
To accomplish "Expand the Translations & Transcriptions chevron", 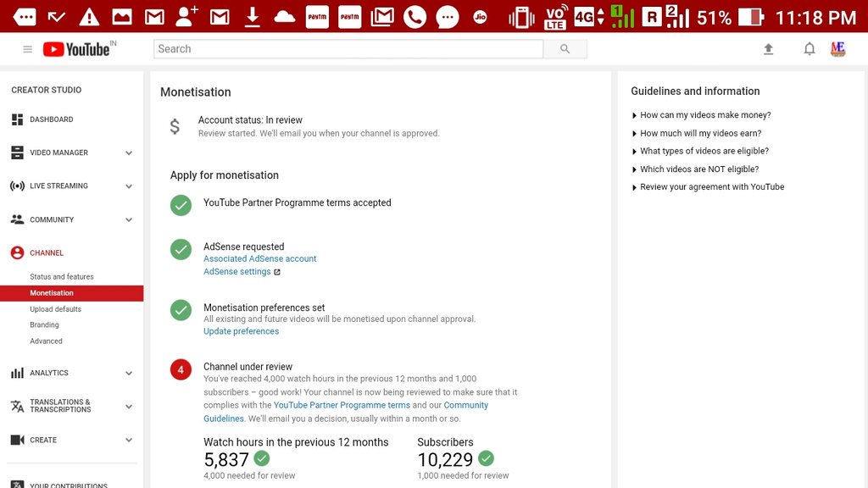I will pos(129,407).
